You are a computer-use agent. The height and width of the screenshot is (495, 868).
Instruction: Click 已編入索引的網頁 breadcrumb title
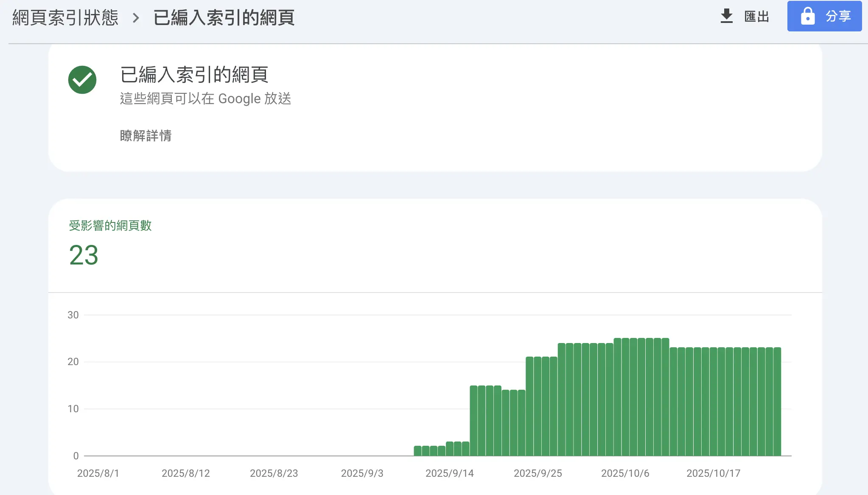[224, 18]
